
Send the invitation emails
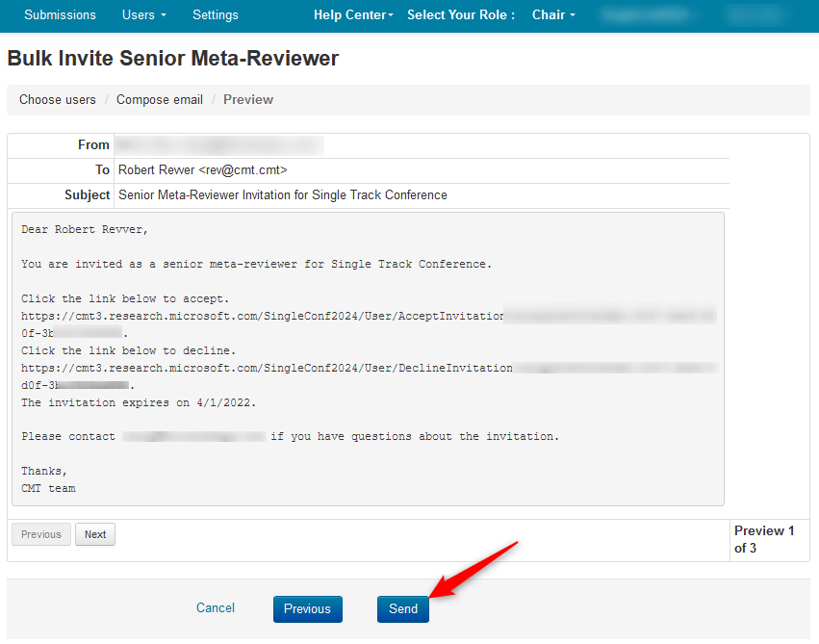click(x=402, y=609)
